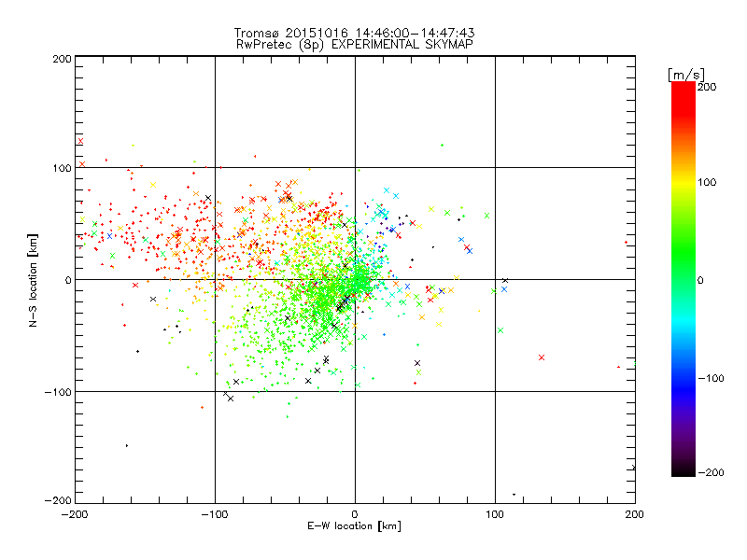Click the plot origin where zero gridlines cross
The width and height of the screenshot is (747, 560).
[x=355, y=279]
